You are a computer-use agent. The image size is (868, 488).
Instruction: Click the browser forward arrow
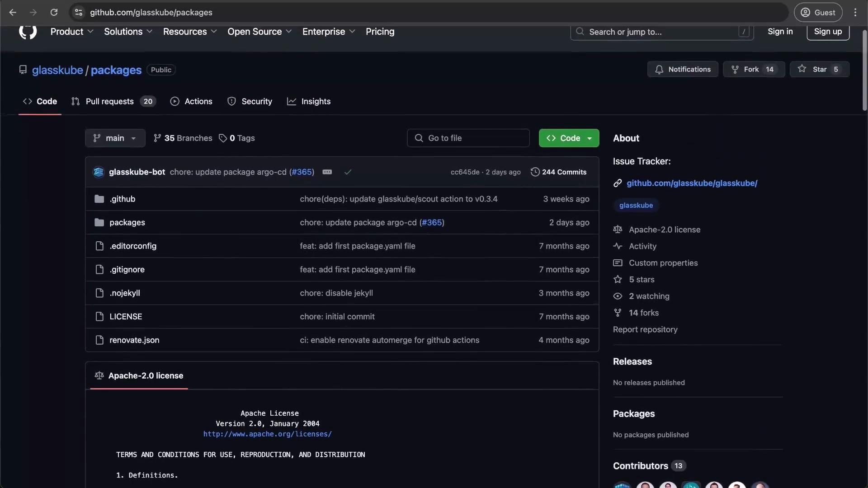(33, 12)
